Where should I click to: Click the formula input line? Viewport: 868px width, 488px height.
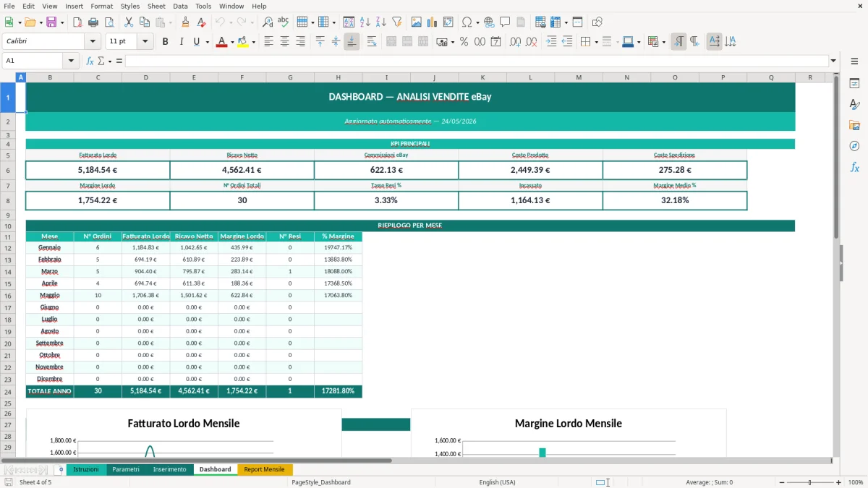tap(476, 61)
